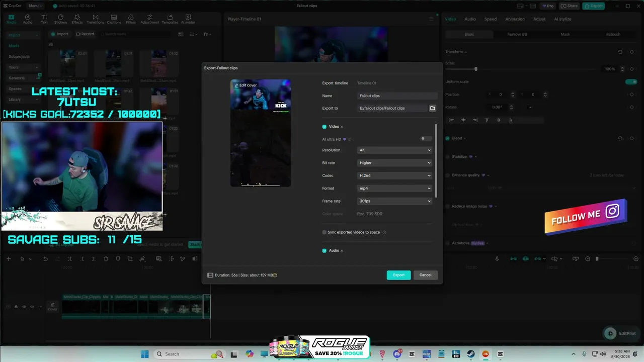Viewport: 644px width, 362px height.
Task: Click the teal Export button in dialog
Action: pos(398,275)
